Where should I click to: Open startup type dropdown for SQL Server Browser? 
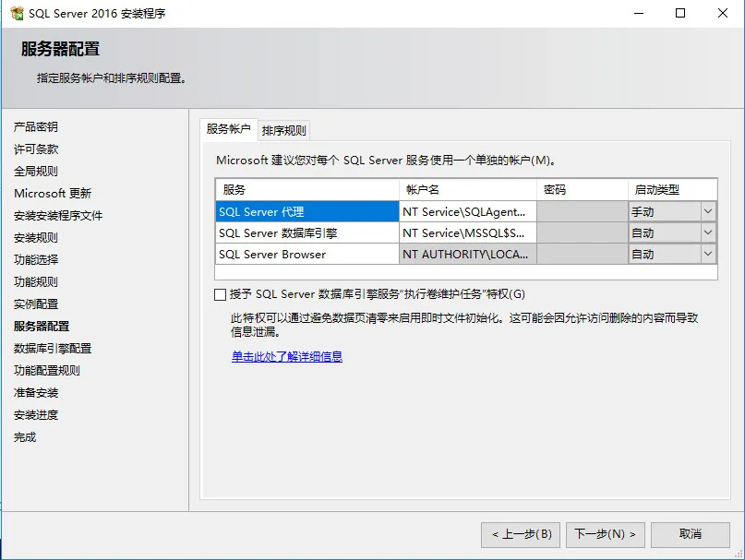pyautogui.click(x=707, y=254)
